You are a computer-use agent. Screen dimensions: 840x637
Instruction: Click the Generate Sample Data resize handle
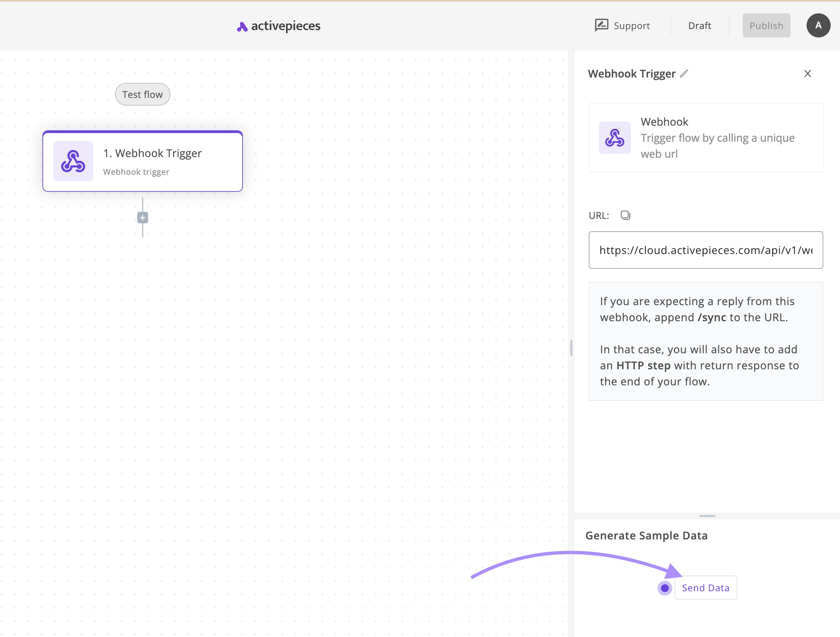pyautogui.click(x=707, y=516)
